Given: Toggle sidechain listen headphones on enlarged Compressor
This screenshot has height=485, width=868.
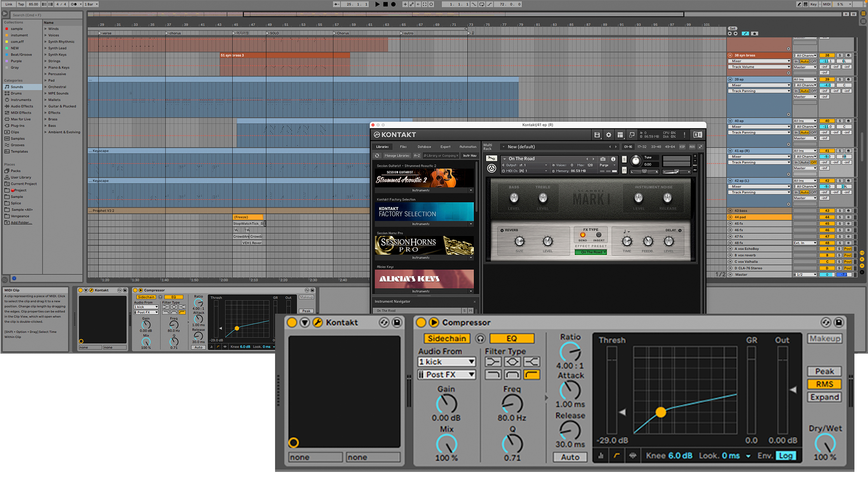Looking at the screenshot, I should [481, 338].
